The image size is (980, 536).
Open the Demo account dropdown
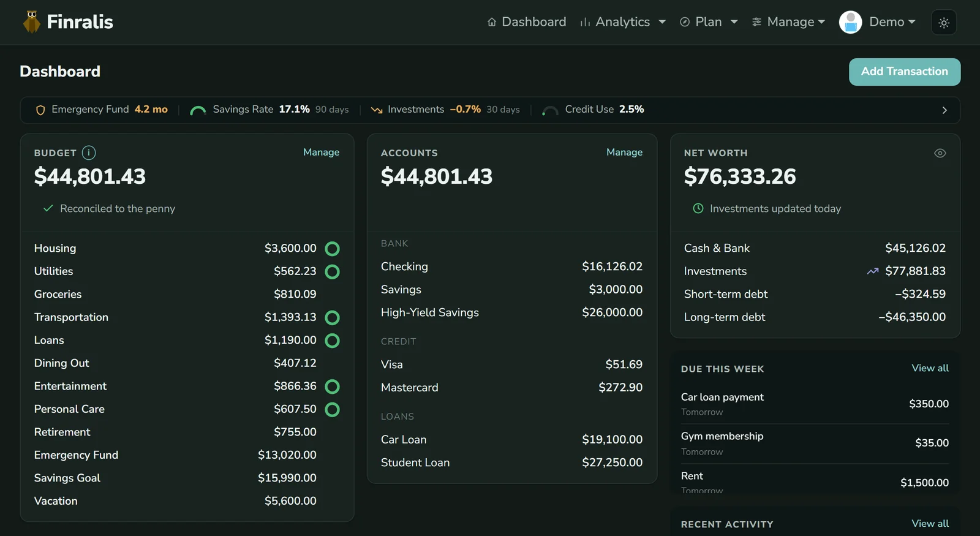pos(892,22)
